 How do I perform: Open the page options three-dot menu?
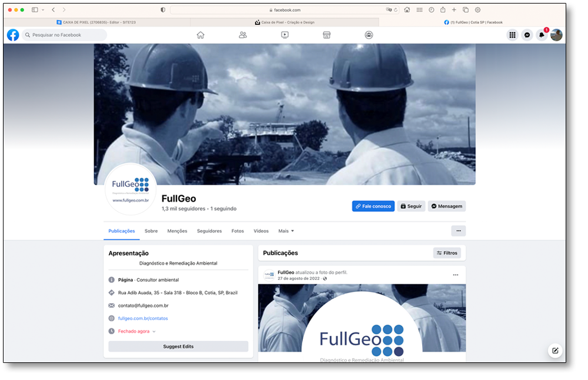tap(458, 231)
